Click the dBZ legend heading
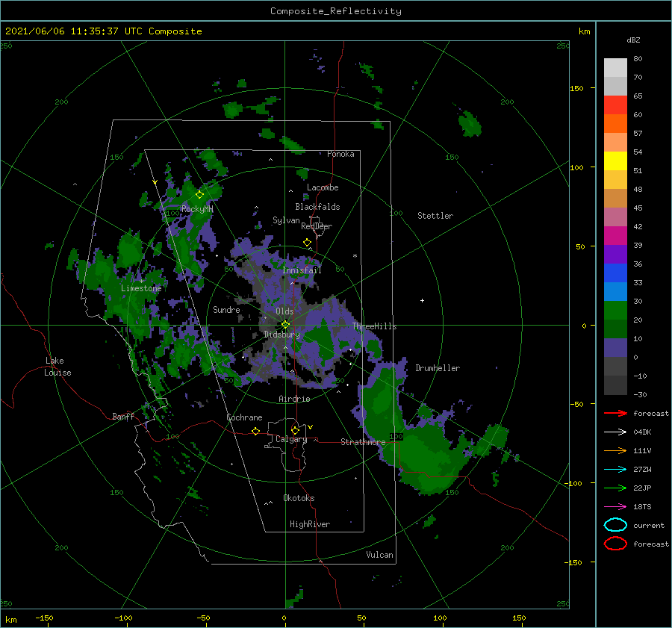The image size is (672, 628). coord(633,40)
